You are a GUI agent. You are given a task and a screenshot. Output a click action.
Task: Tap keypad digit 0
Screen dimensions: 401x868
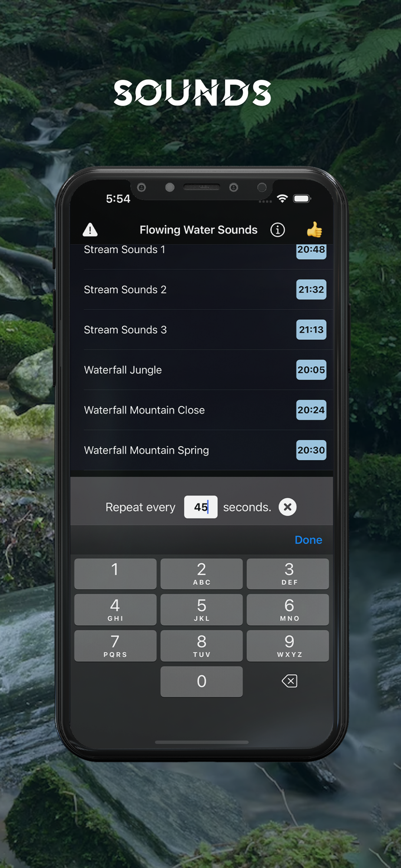tap(202, 682)
